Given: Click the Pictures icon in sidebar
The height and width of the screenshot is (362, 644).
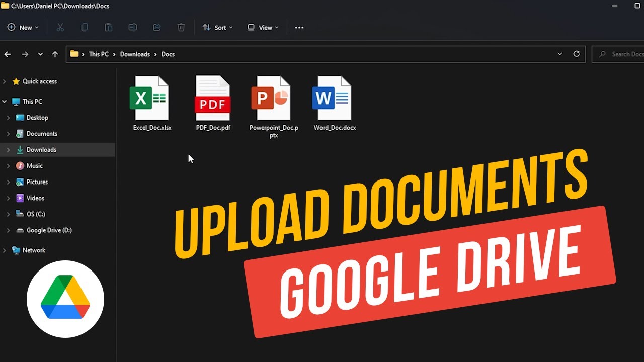Looking at the screenshot, I should click(20, 182).
